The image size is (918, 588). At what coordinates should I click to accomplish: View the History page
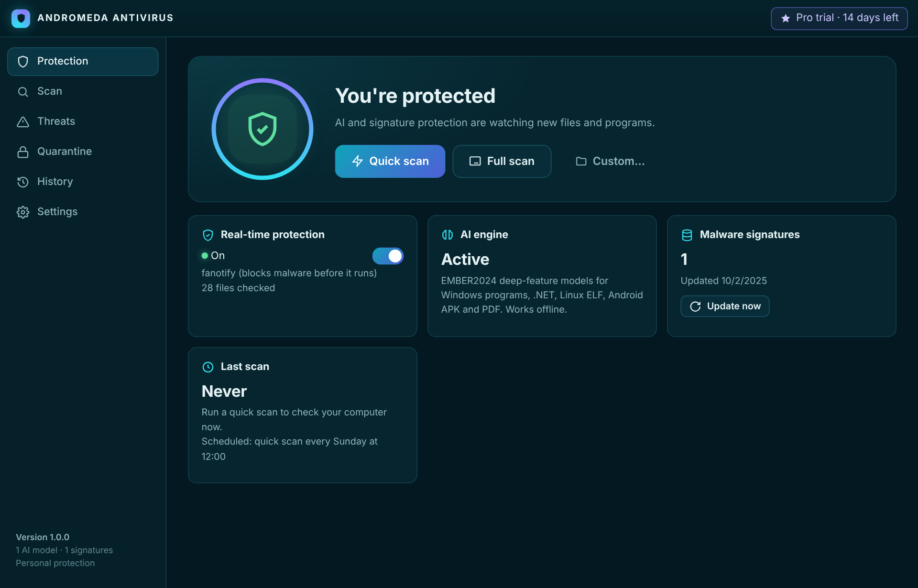(83, 182)
